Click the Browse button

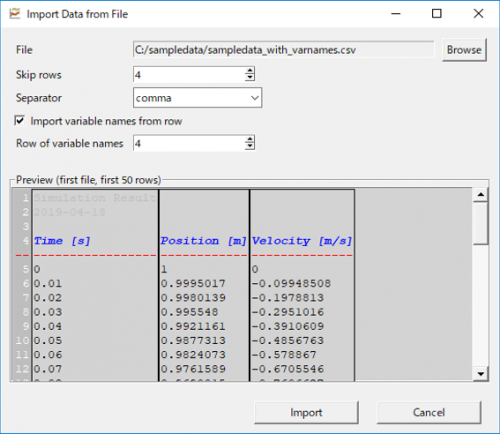click(x=464, y=50)
